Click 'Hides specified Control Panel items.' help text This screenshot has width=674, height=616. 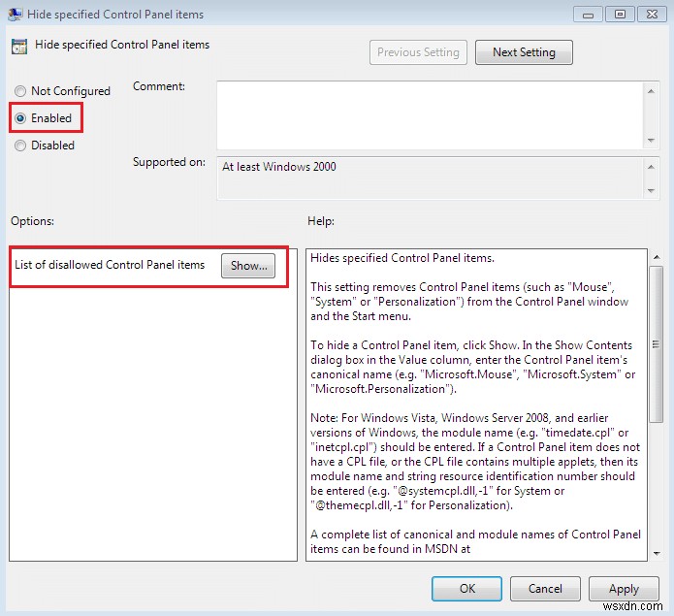point(402,258)
